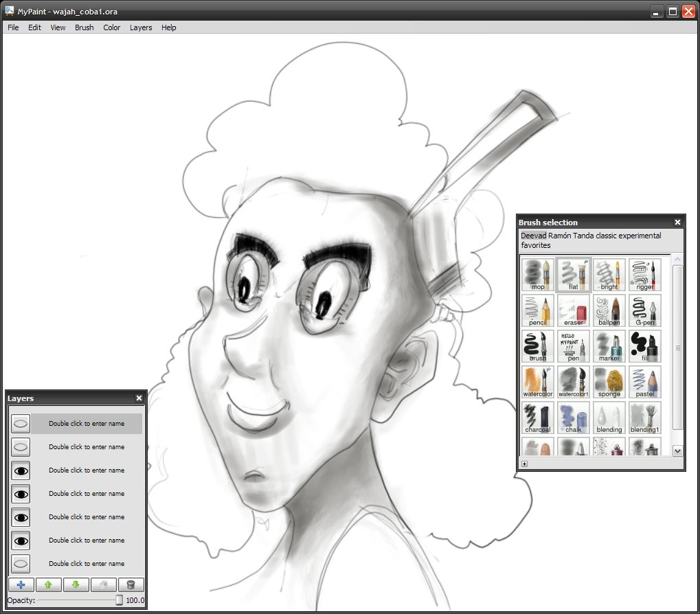Expand more brush groups with the plus expander
The height and width of the screenshot is (614, 700).
[x=524, y=464]
